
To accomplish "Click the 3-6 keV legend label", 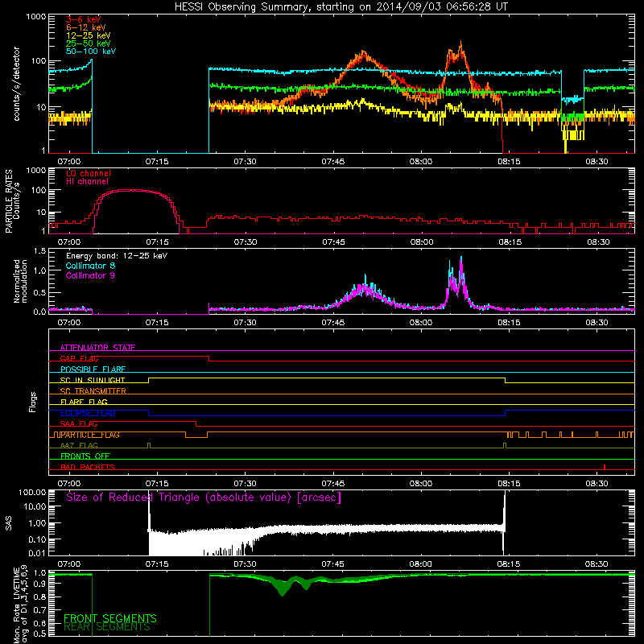I will pyautogui.click(x=84, y=19).
